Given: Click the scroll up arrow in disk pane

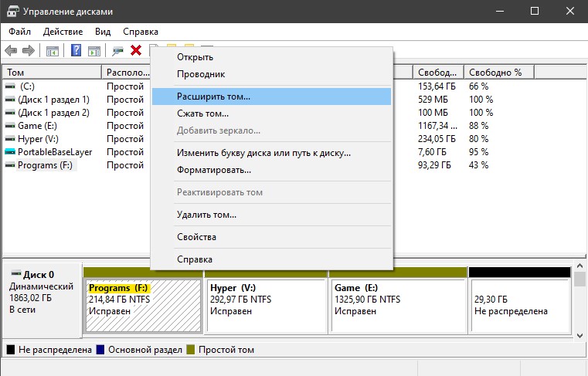Looking at the screenshot, I should click(x=580, y=266).
